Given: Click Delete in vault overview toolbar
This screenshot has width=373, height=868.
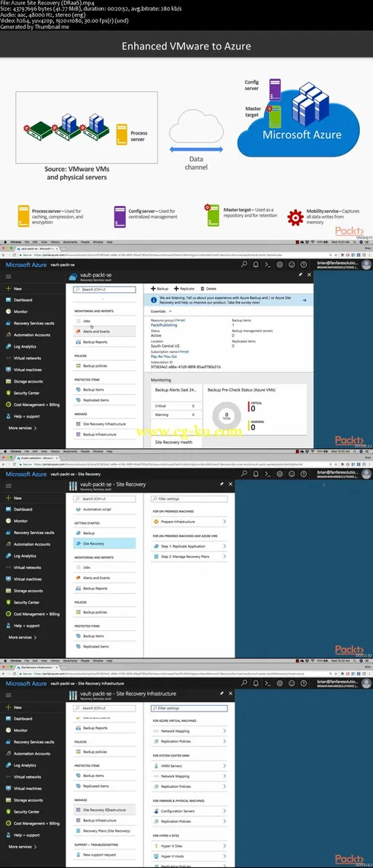Looking at the screenshot, I should tap(208, 288).
